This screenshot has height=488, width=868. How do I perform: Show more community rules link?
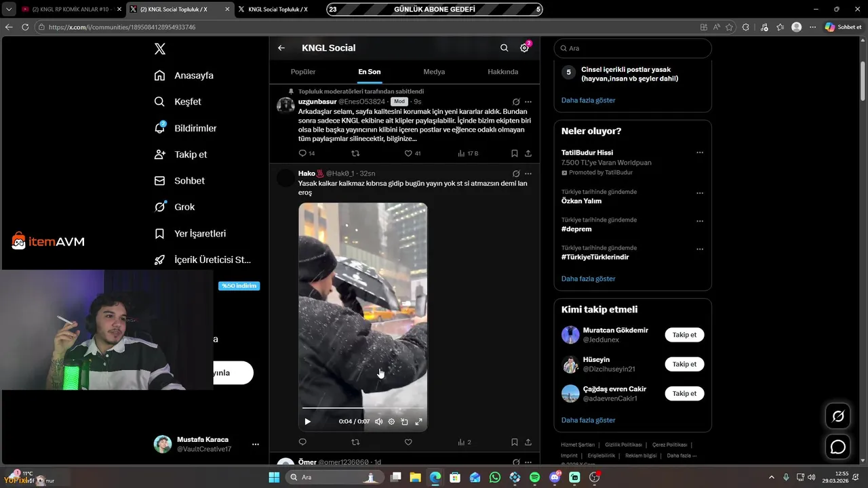click(x=588, y=100)
